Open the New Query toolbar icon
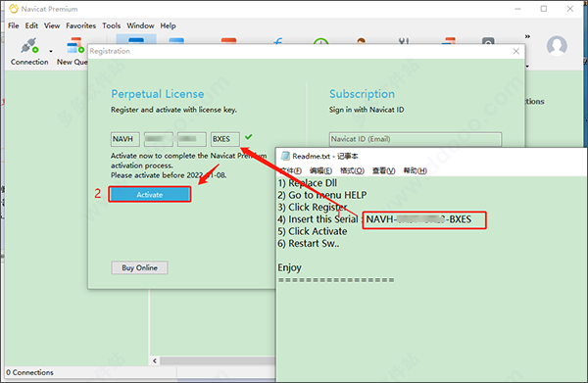 (x=75, y=46)
